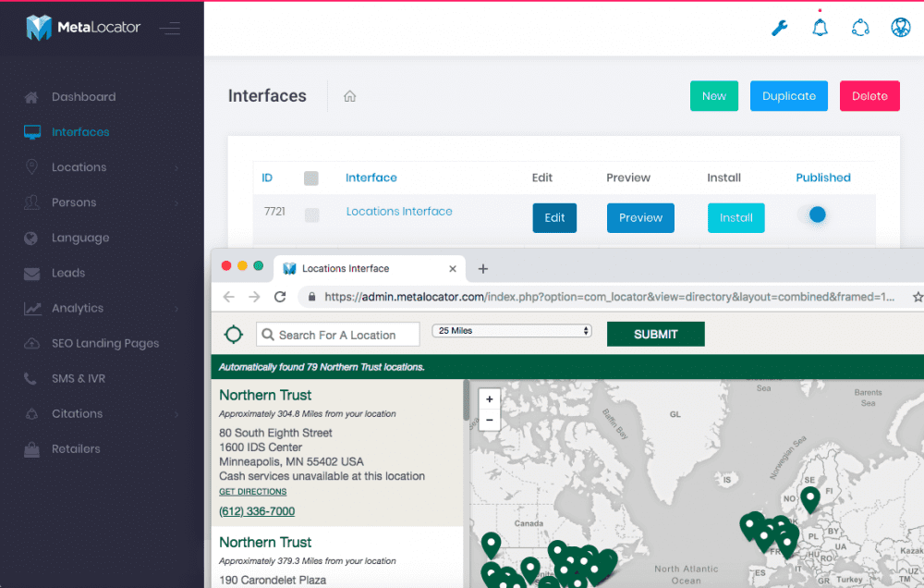Toggle Published switch for Locations Interface
The image size is (924, 588).
(x=812, y=214)
